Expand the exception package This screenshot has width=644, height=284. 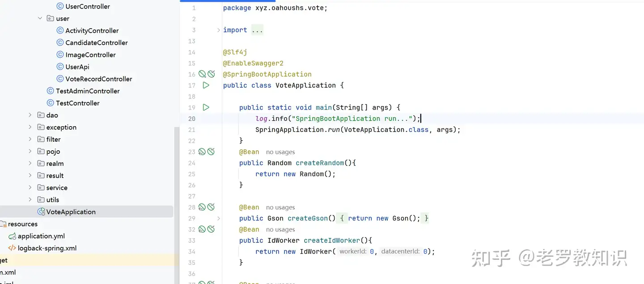30,127
